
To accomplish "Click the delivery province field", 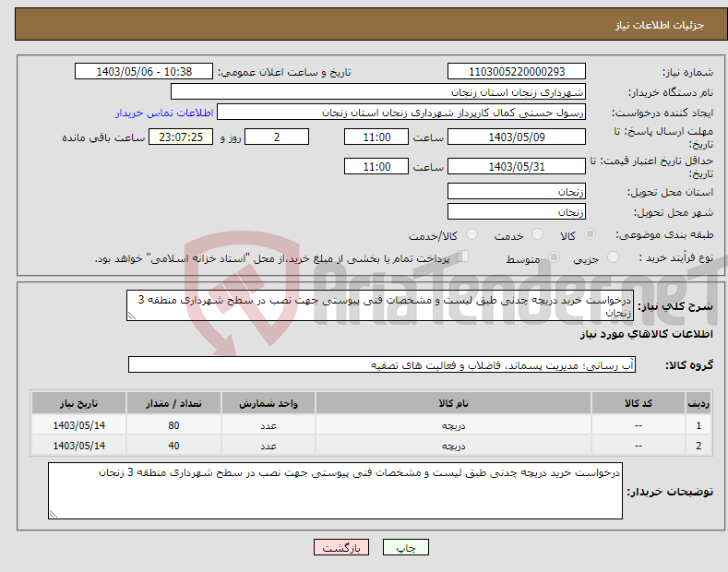I will 517,191.
